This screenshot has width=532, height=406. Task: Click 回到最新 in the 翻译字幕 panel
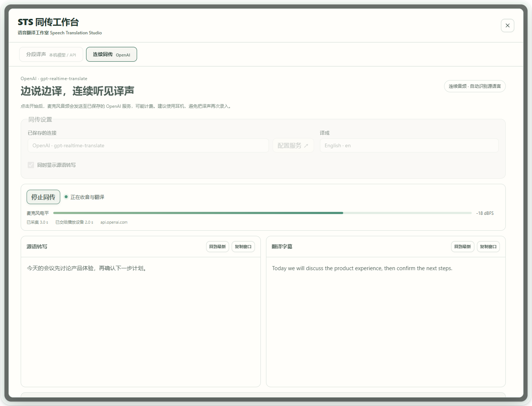(x=463, y=247)
